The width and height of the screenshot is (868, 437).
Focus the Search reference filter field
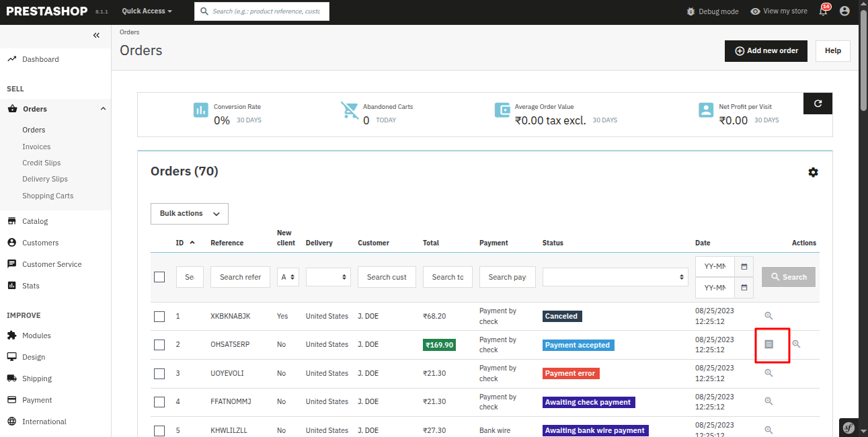pyautogui.click(x=240, y=277)
